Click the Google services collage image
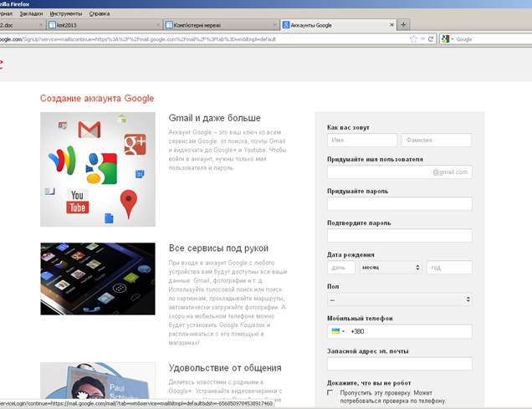Viewport: 532px width, 409px height. [98, 169]
